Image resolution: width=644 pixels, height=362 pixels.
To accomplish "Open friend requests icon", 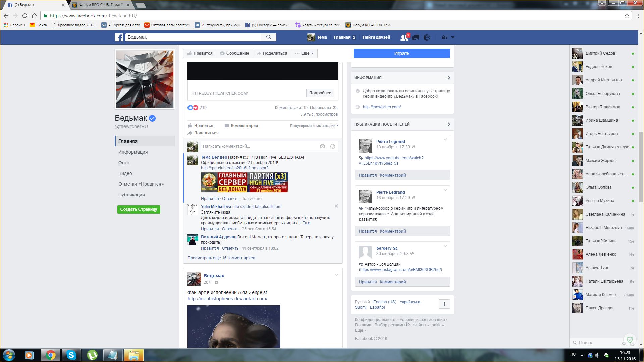I will (405, 37).
